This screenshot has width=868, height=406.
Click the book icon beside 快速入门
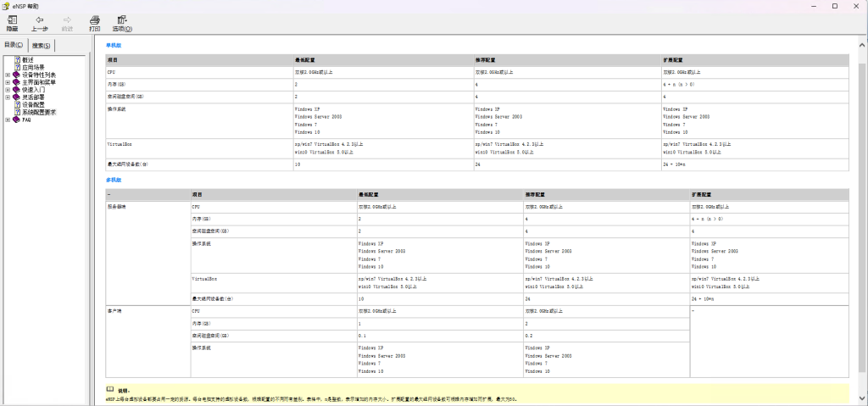[16, 90]
